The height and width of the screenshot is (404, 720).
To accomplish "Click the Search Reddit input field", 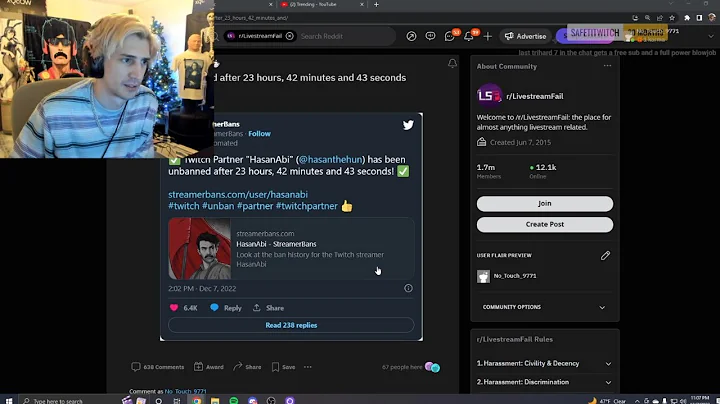I will click(x=345, y=36).
